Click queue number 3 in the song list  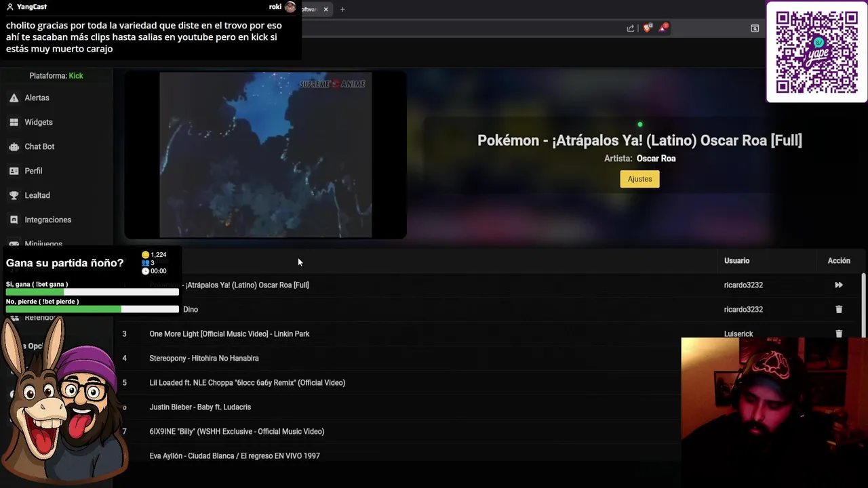[x=124, y=334]
